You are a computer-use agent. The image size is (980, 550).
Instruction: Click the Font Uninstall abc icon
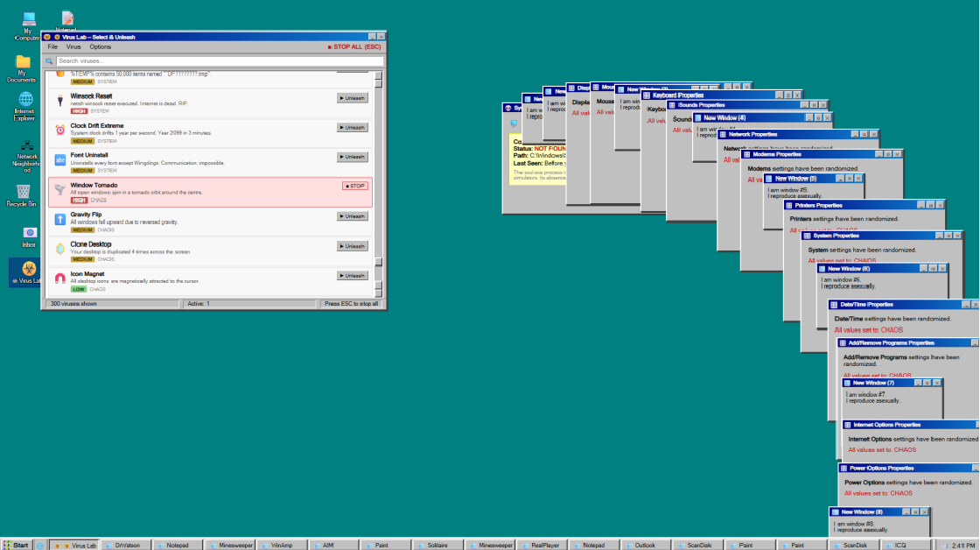point(60,159)
